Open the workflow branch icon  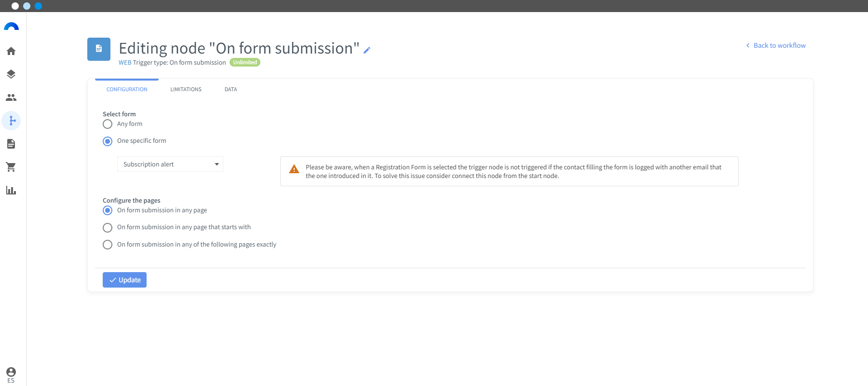pyautogui.click(x=11, y=121)
